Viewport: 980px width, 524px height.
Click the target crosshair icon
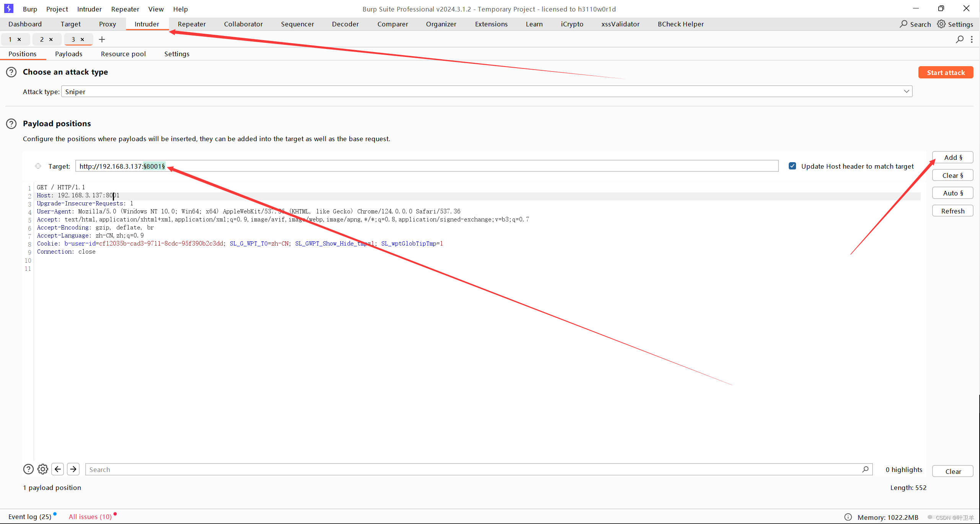point(38,166)
